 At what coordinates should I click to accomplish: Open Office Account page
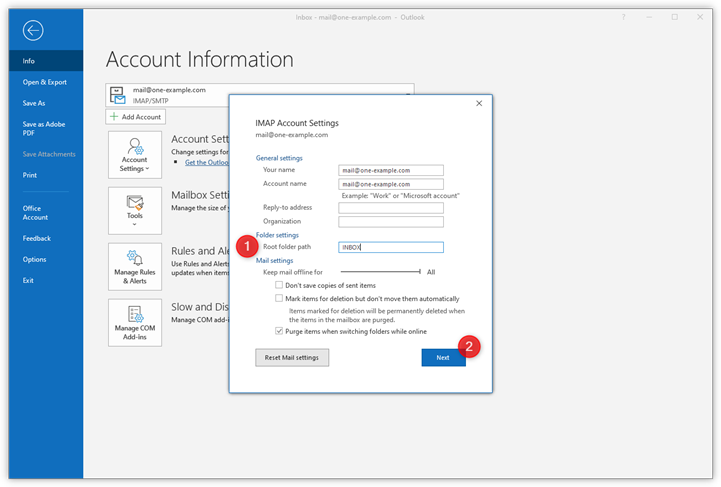(x=35, y=212)
